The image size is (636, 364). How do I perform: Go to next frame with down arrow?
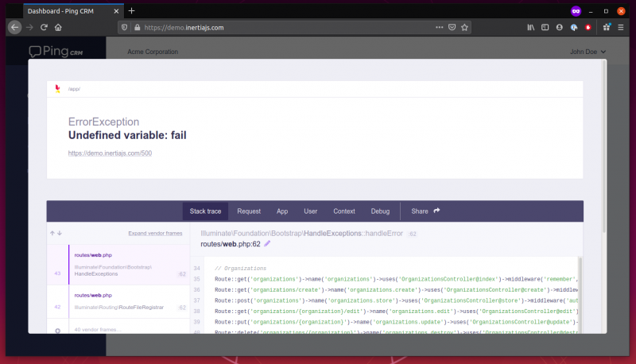point(60,233)
